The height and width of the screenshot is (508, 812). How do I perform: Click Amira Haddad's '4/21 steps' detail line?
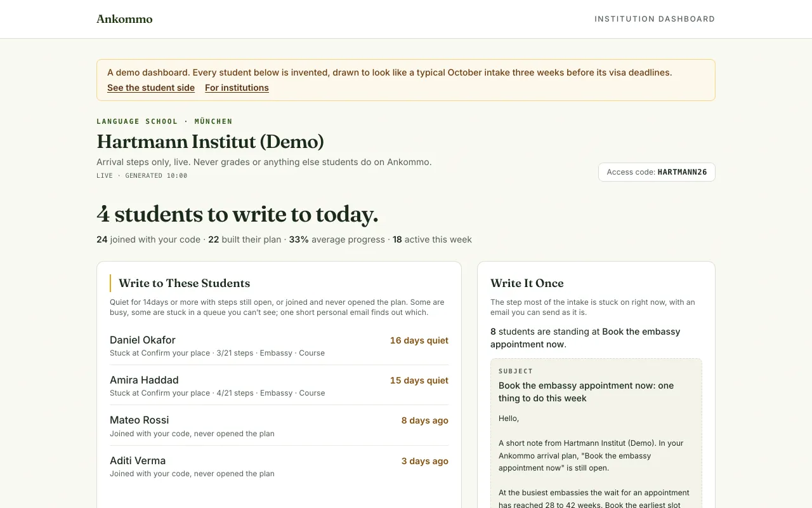tap(217, 393)
